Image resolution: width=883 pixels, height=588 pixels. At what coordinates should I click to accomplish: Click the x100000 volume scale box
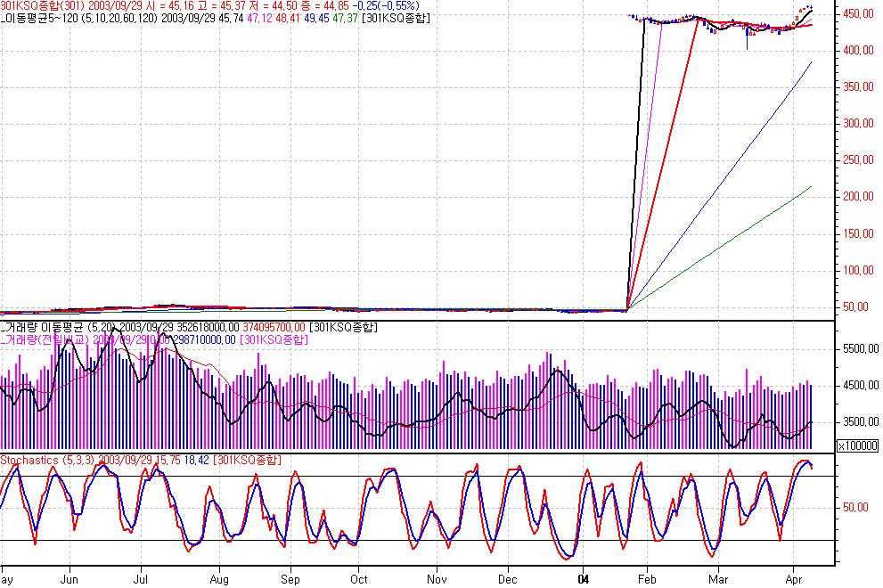click(x=858, y=445)
